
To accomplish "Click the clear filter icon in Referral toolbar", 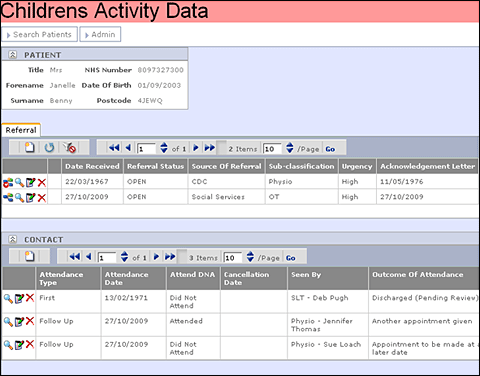I will [70, 147].
